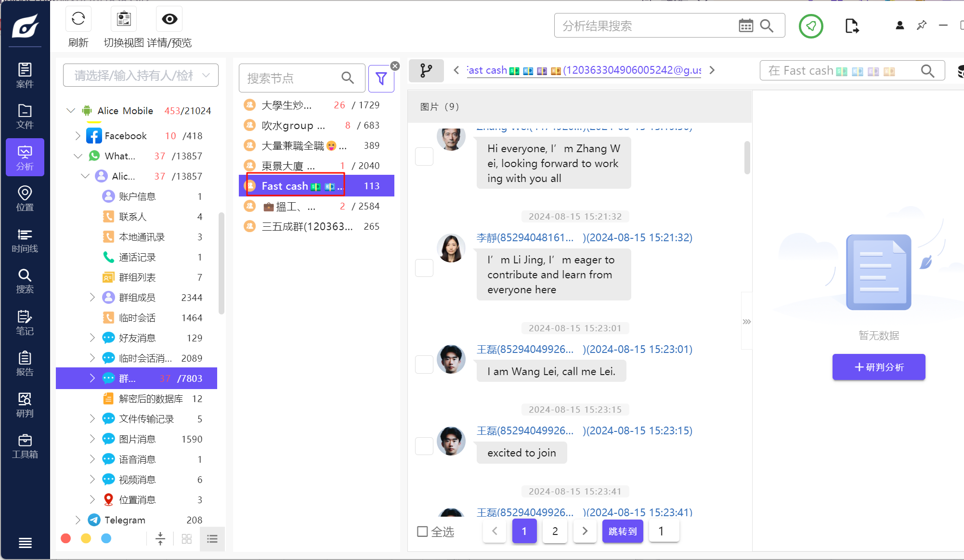This screenshot has height=560, width=964.
Task: Click the switch view (切换视图) icon
Action: tap(124, 19)
